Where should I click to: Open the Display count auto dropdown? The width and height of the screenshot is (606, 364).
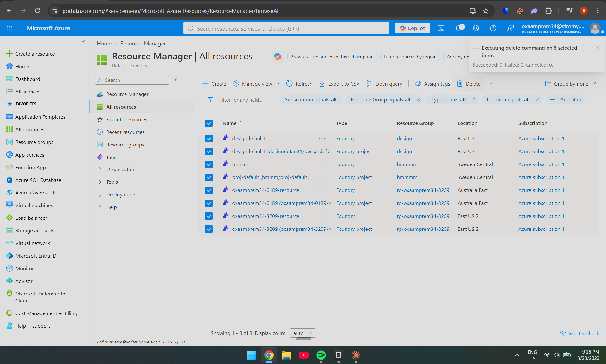pyautogui.click(x=302, y=333)
